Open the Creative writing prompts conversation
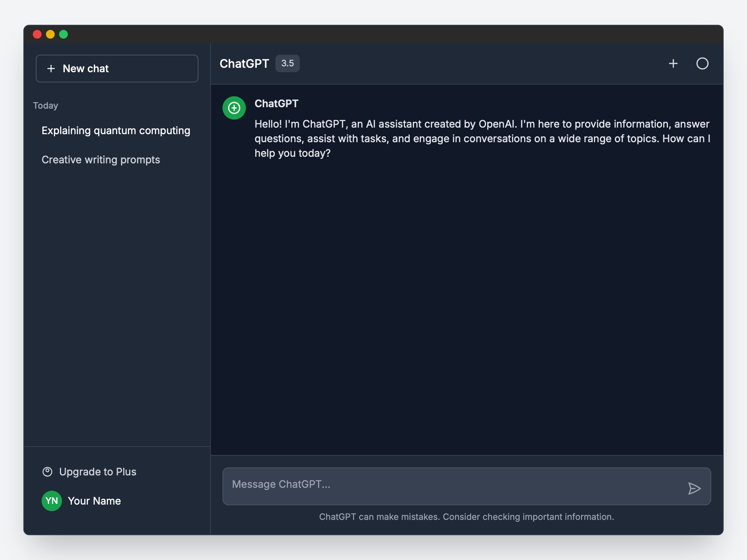The height and width of the screenshot is (560, 747). (x=101, y=159)
